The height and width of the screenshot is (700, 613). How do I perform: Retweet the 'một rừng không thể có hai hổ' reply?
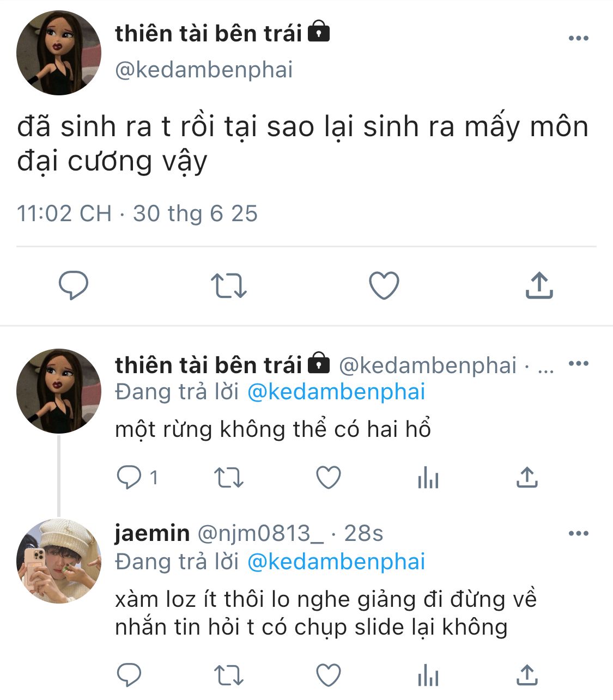point(229,478)
